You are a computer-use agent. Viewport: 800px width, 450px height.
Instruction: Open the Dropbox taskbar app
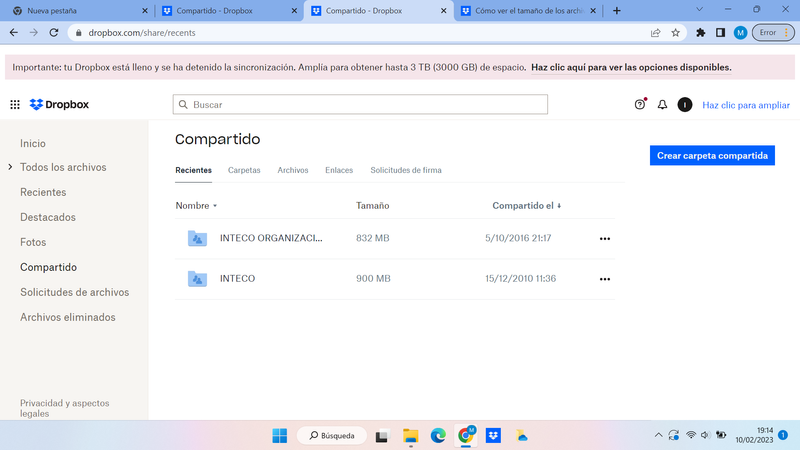493,436
